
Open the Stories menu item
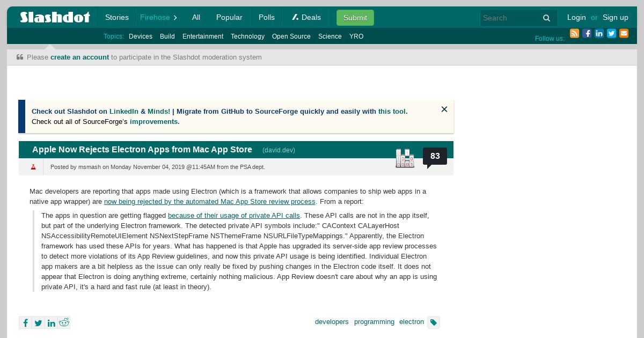(x=117, y=17)
